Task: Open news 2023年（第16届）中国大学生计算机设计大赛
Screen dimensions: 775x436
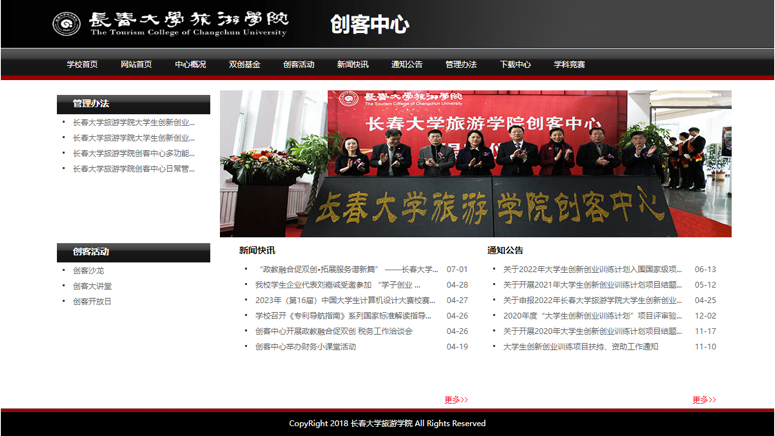Action: [x=345, y=300]
